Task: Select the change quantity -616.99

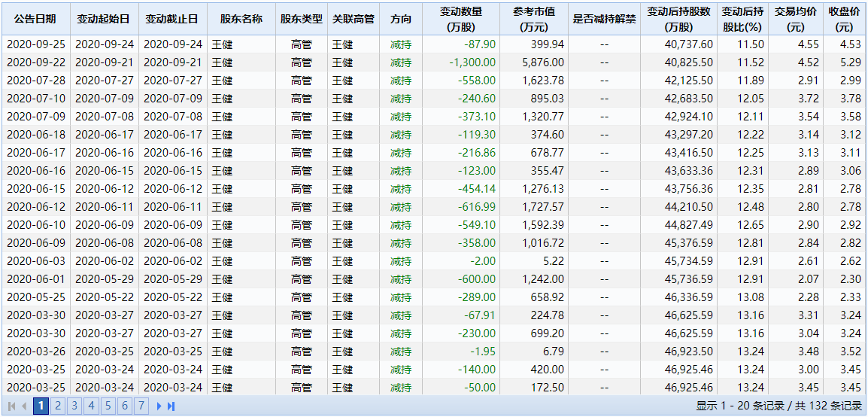Action: click(x=477, y=207)
